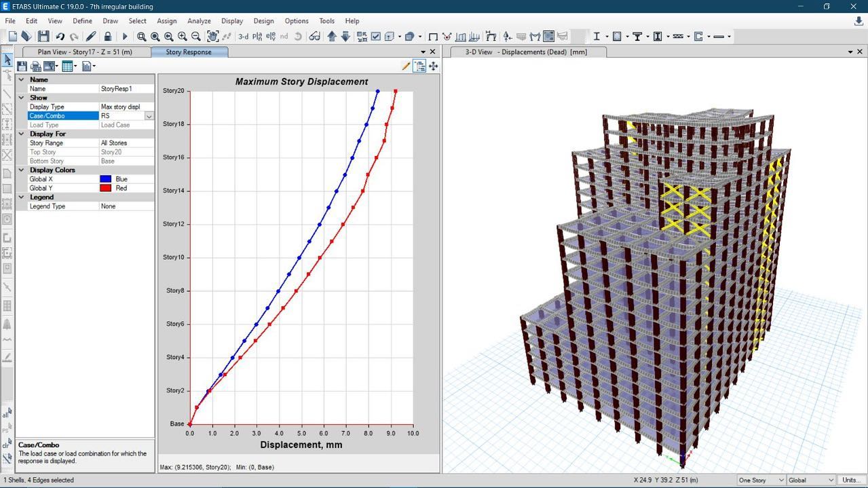Click the 'All Stories' story range value
The height and width of the screenshot is (488, 868).
tap(127, 143)
